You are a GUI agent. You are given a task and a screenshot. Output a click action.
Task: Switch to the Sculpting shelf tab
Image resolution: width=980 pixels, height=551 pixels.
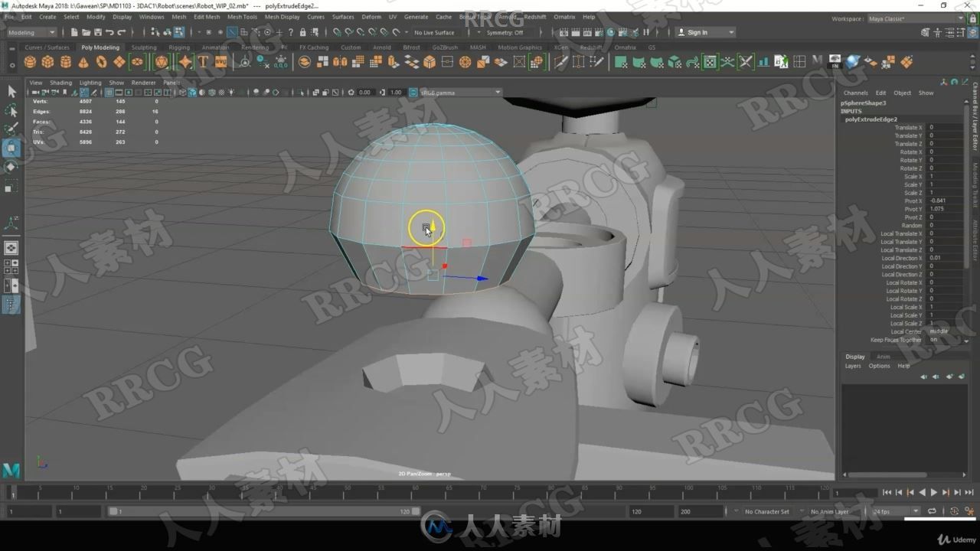coord(143,47)
